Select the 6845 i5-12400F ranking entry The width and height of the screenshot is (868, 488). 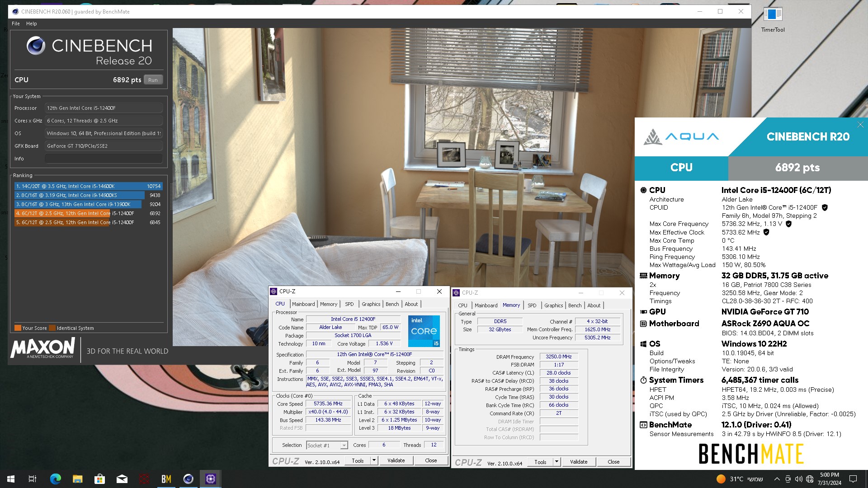(88, 222)
